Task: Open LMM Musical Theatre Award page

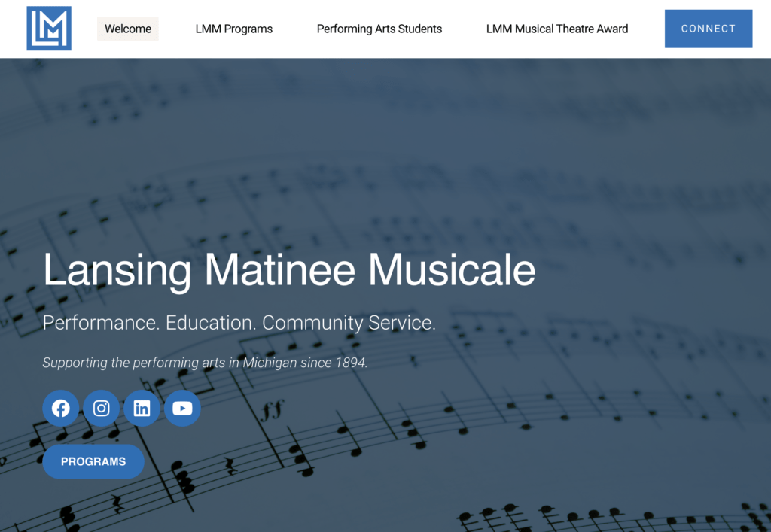Action: pyautogui.click(x=557, y=29)
